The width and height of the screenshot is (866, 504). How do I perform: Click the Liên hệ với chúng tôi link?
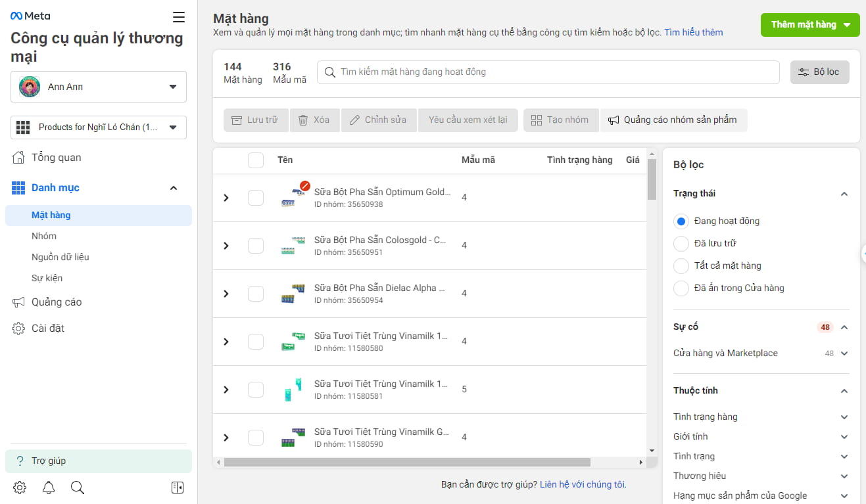pyautogui.click(x=583, y=484)
